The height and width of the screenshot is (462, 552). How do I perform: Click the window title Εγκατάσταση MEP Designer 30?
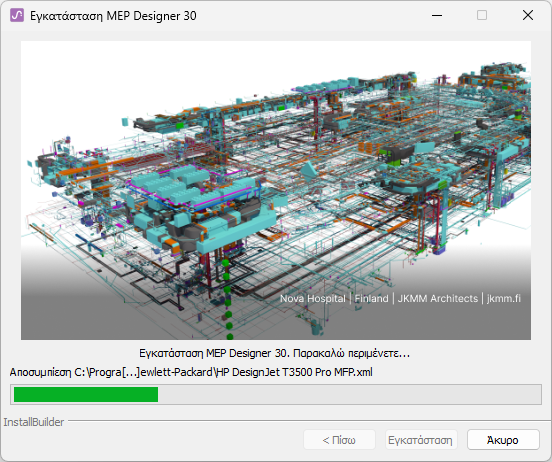coord(113,16)
